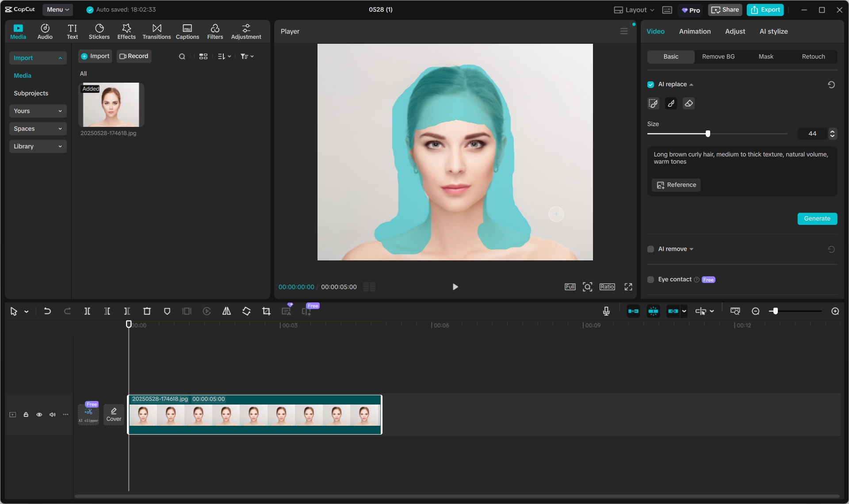849x504 pixels.
Task: Select the brush tool in AI replace
Action: pos(671,103)
